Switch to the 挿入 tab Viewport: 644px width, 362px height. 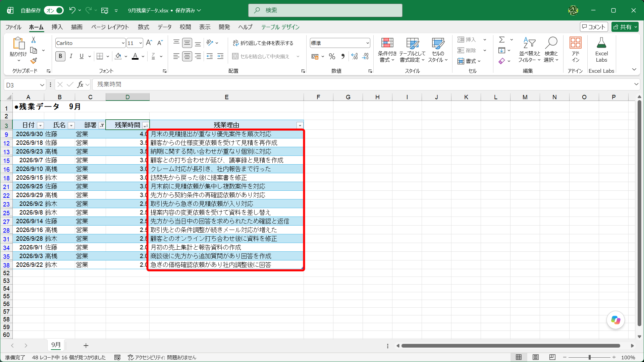tap(57, 27)
